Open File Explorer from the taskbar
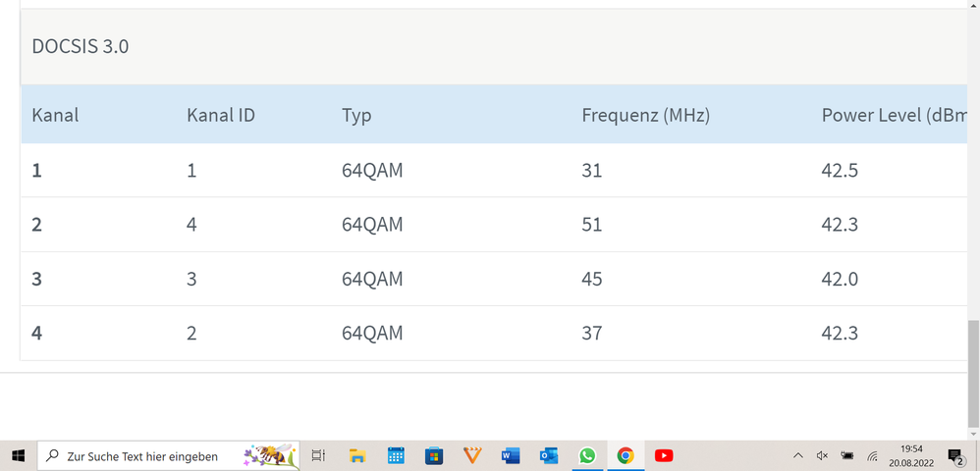The image size is (980, 471). (356, 456)
